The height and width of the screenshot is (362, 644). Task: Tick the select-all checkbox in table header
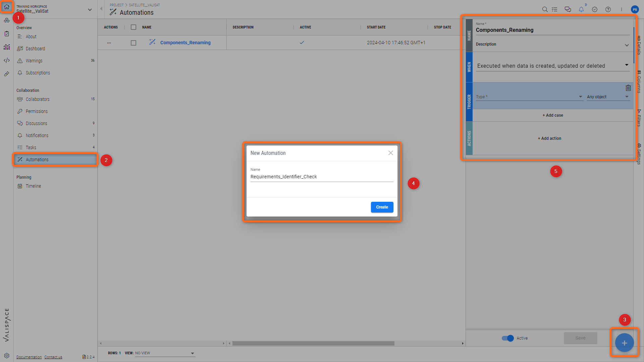[133, 27]
